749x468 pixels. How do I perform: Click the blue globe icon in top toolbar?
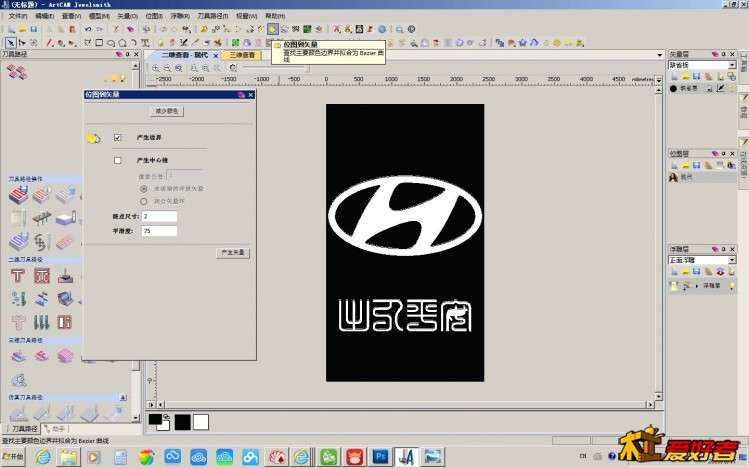382,29
